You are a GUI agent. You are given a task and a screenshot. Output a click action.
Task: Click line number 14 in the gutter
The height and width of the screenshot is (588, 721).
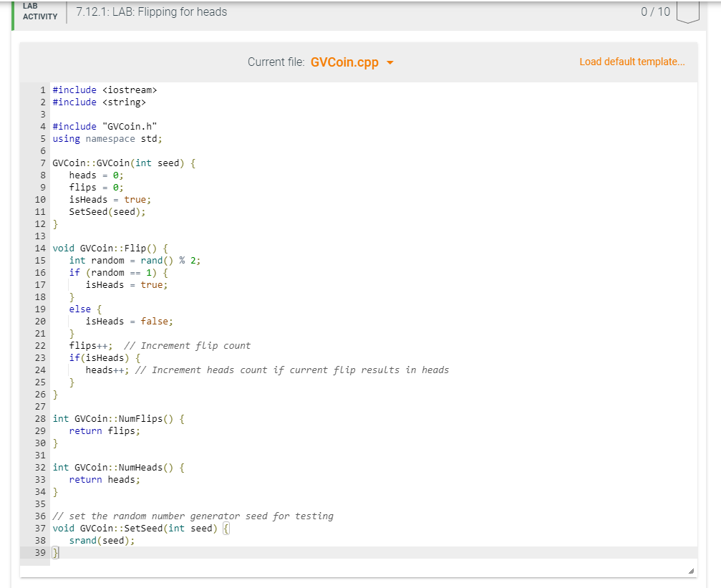pos(40,248)
